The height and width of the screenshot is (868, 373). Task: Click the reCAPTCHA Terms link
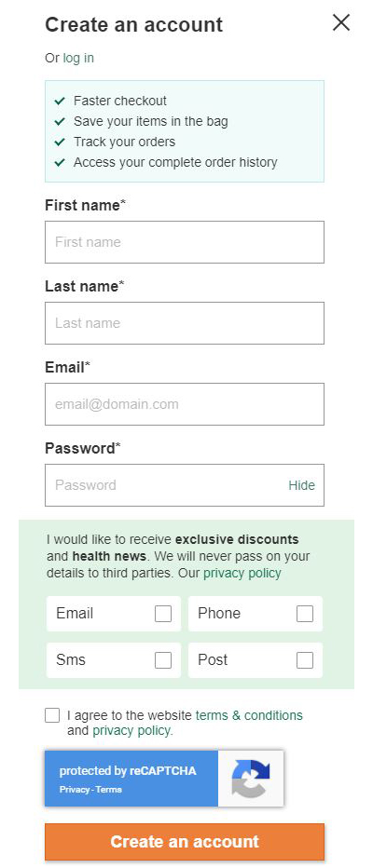coord(108,790)
